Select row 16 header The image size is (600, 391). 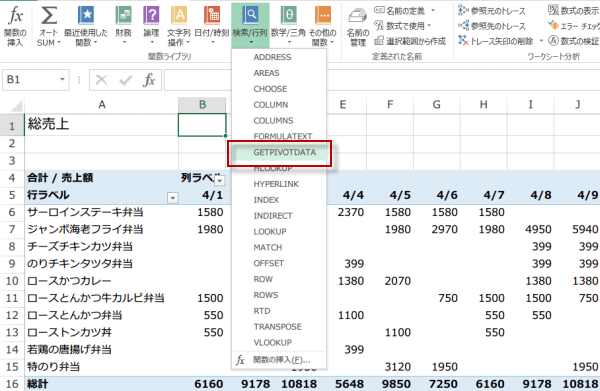point(12,384)
